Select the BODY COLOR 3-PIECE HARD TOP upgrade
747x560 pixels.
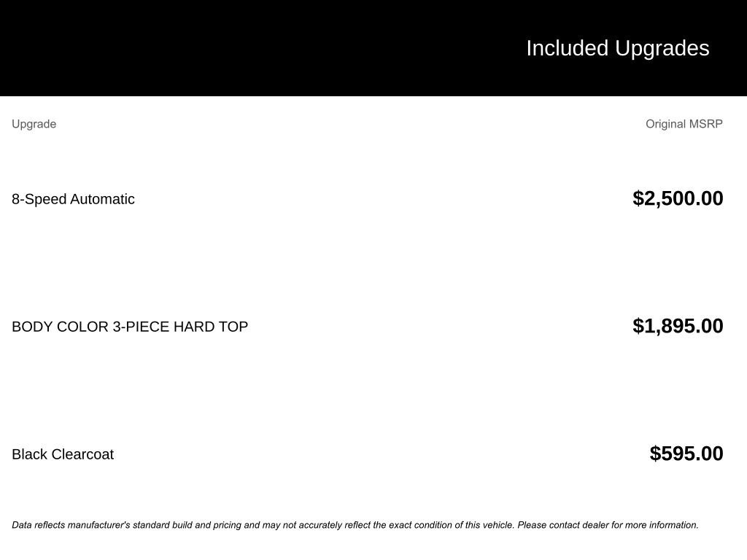(130, 327)
